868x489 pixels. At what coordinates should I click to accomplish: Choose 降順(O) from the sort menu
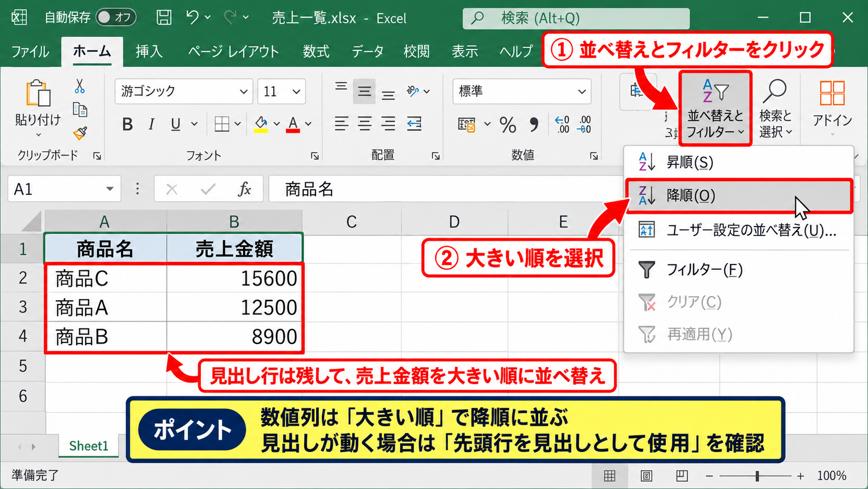coord(739,196)
